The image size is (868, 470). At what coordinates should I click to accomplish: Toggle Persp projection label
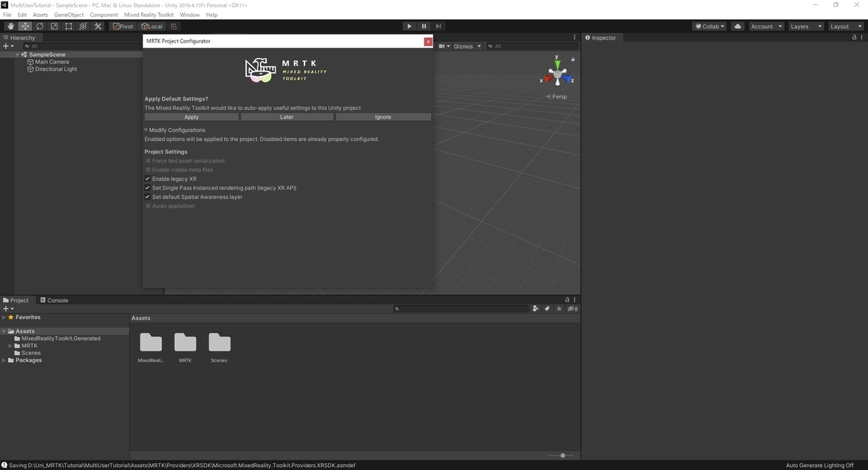pos(557,96)
